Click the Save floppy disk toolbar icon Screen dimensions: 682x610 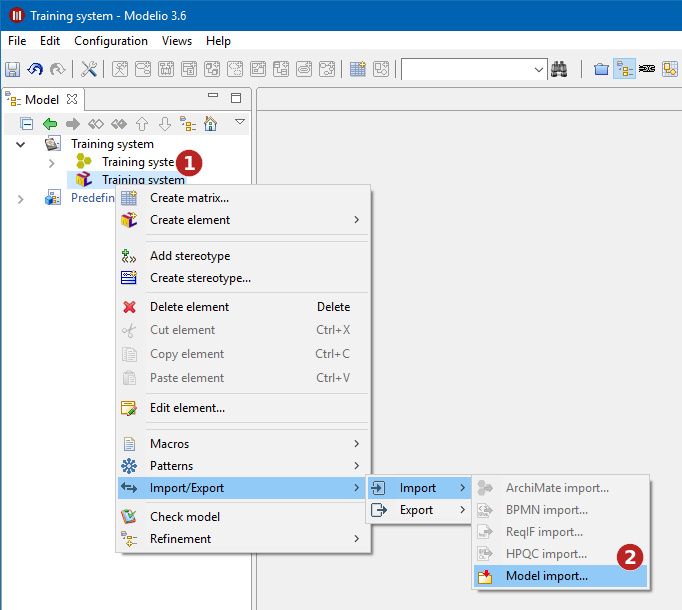click(x=13, y=69)
